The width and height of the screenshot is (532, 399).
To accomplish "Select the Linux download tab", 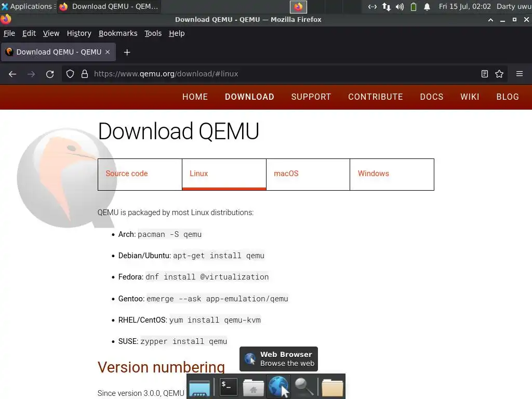I will tap(224, 175).
